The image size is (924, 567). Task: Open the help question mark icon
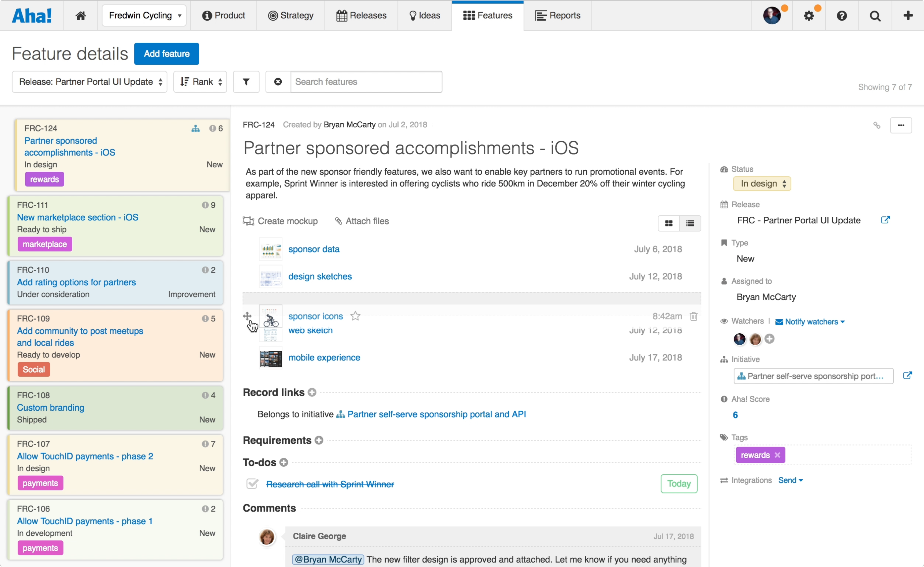pos(841,16)
